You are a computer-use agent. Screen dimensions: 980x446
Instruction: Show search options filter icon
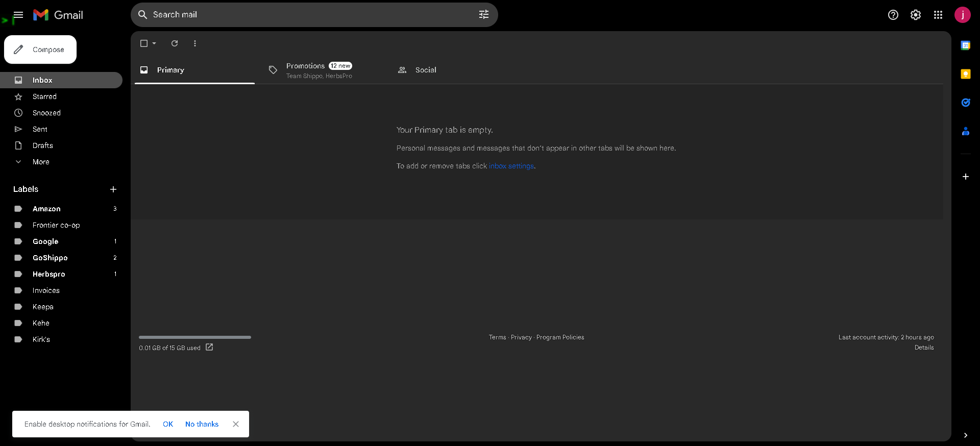pyautogui.click(x=484, y=15)
